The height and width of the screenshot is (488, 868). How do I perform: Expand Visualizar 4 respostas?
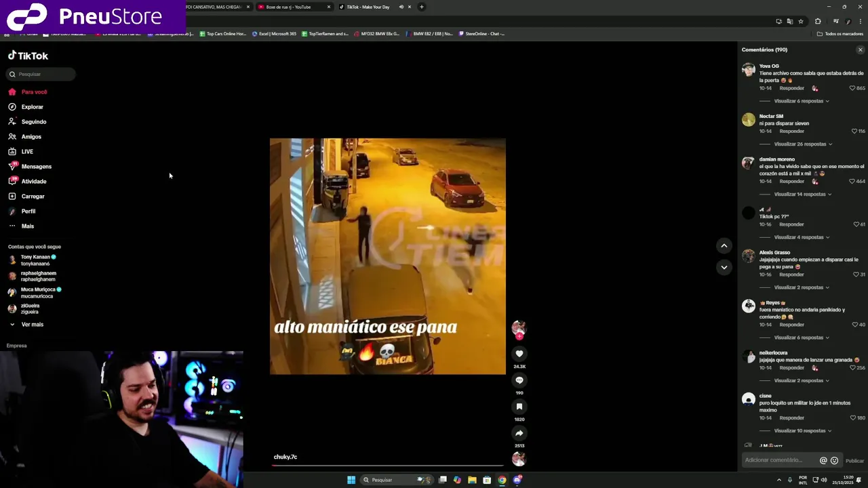click(x=802, y=237)
